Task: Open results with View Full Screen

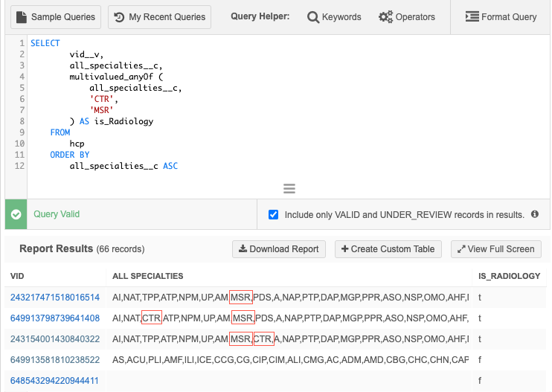Action: point(496,249)
